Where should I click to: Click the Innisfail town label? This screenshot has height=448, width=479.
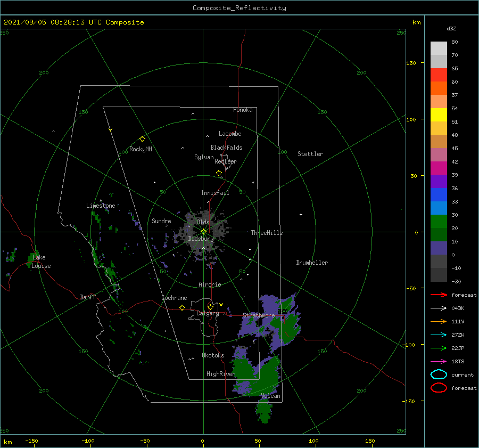(215, 193)
